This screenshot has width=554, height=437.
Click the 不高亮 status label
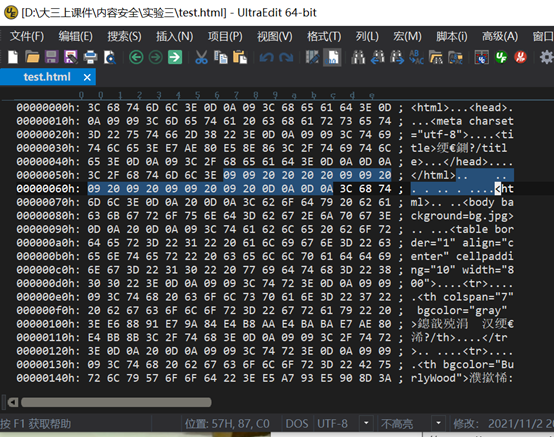(x=397, y=423)
